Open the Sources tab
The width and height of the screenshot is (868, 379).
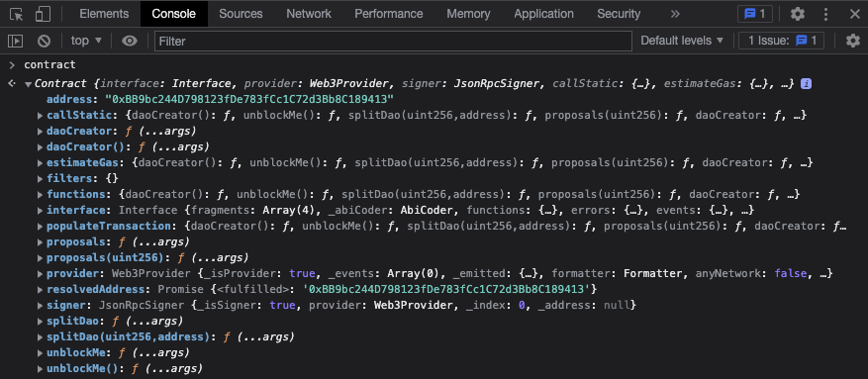241,14
